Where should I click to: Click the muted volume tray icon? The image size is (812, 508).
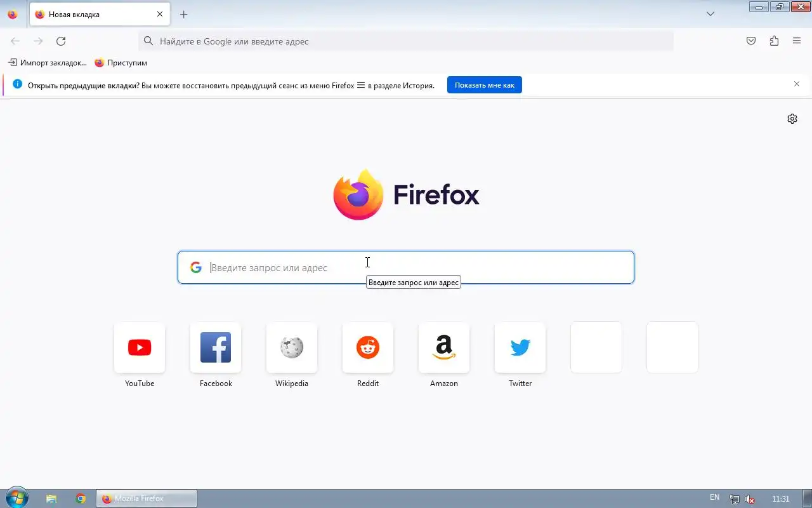[x=750, y=499]
